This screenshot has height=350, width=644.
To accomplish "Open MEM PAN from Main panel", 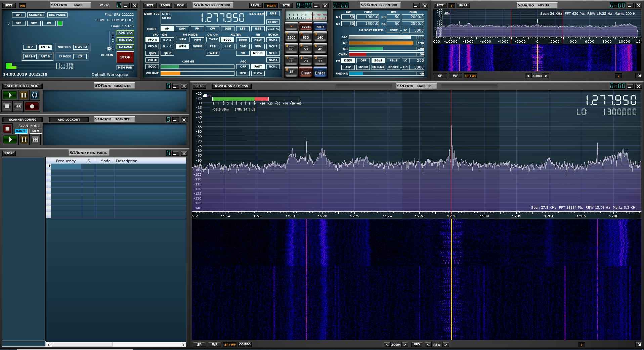I will pyautogui.click(x=125, y=68).
